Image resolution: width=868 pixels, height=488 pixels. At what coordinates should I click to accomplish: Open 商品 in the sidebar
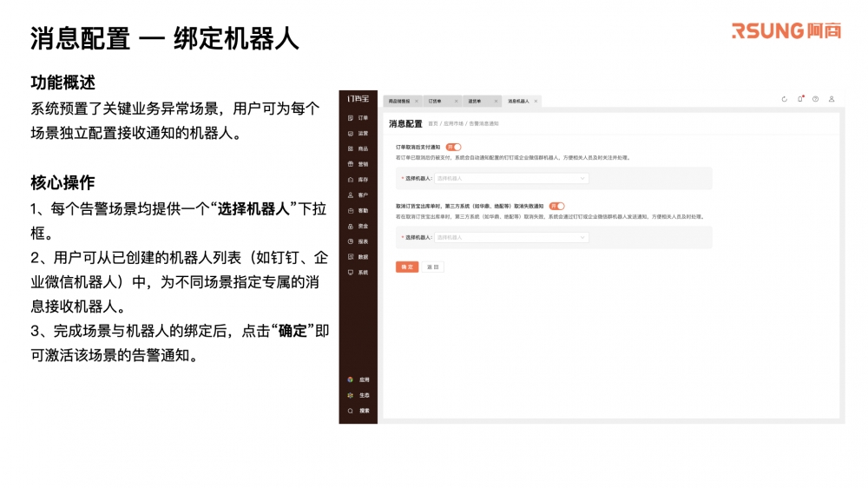358,149
